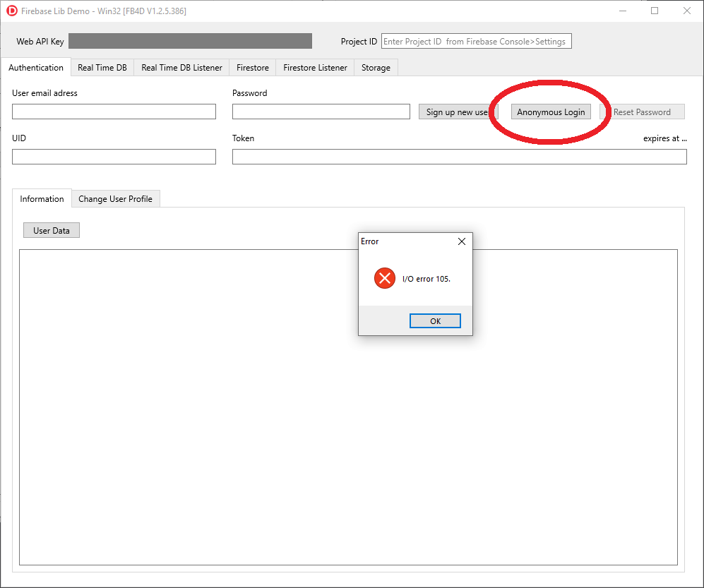Focus the Password input field

(321, 112)
